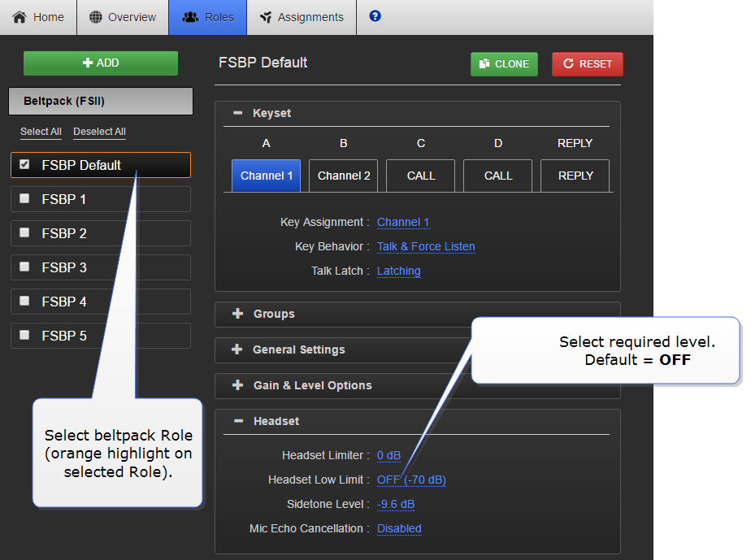The width and height of the screenshot is (751, 560).
Task: Select the FSBP 2 role name
Action: (64, 233)
